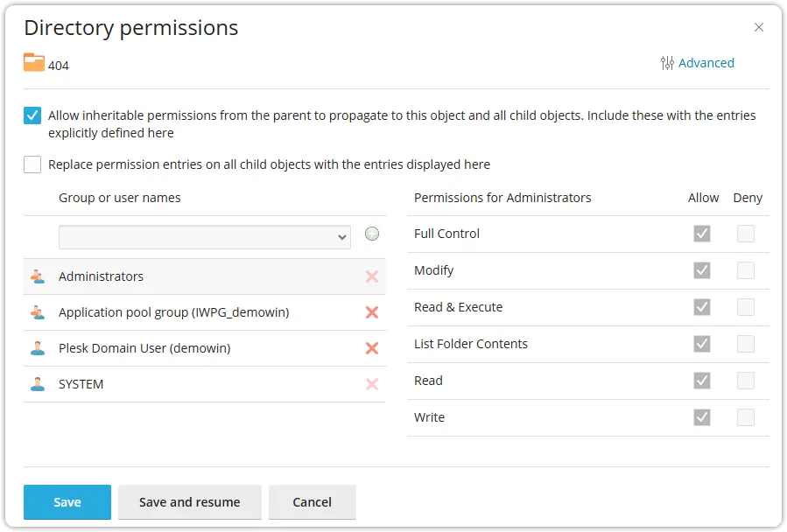
Task: Open Advanced permissions settings
Action: pyautogui.click(x=707, y=62)
